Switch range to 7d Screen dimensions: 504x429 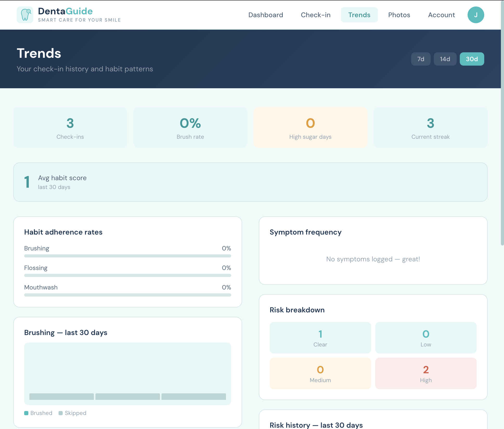tap(421, 59)
